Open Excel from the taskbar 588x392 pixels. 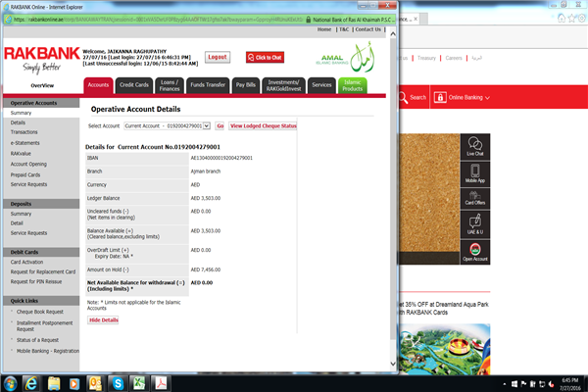139,384
